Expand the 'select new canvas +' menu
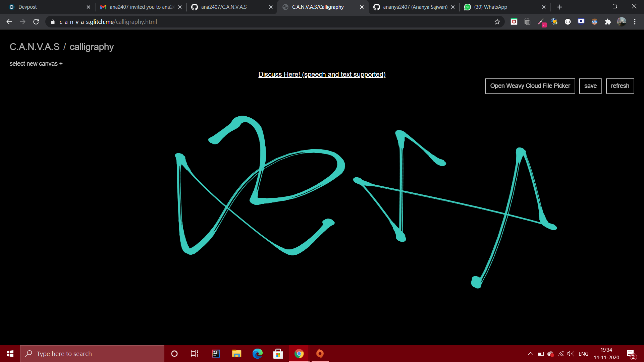Screen dimensions: 644x362 point(36,64)
